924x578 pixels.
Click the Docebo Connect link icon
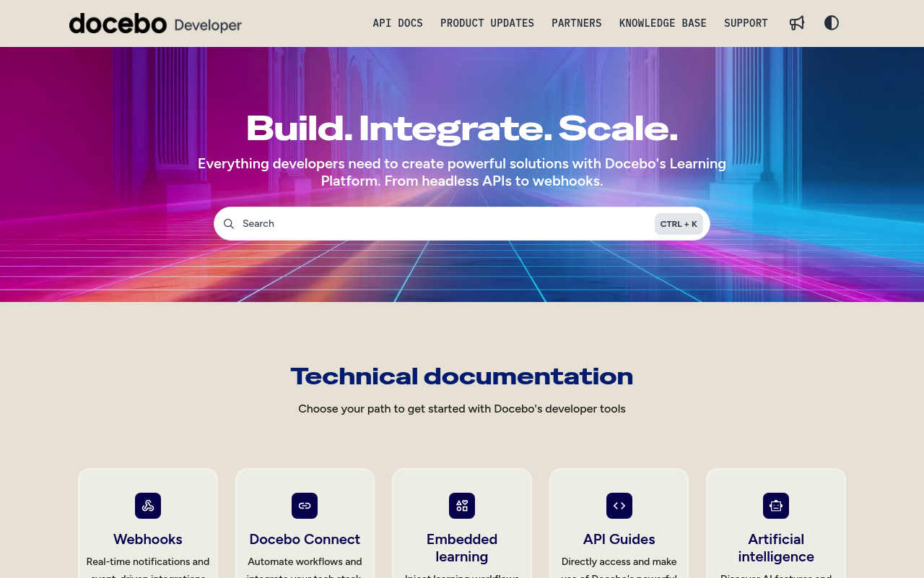(x=305, y=506)
